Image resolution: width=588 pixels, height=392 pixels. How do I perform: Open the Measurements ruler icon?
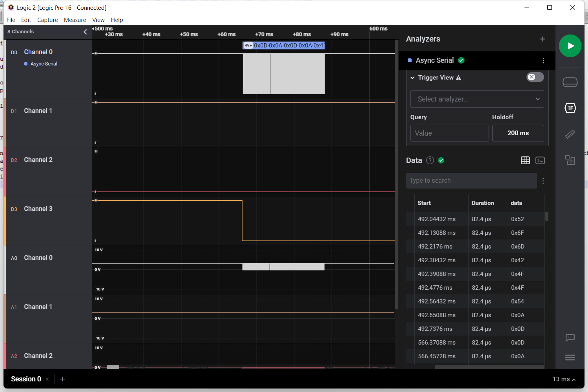[x=570, y=134]
